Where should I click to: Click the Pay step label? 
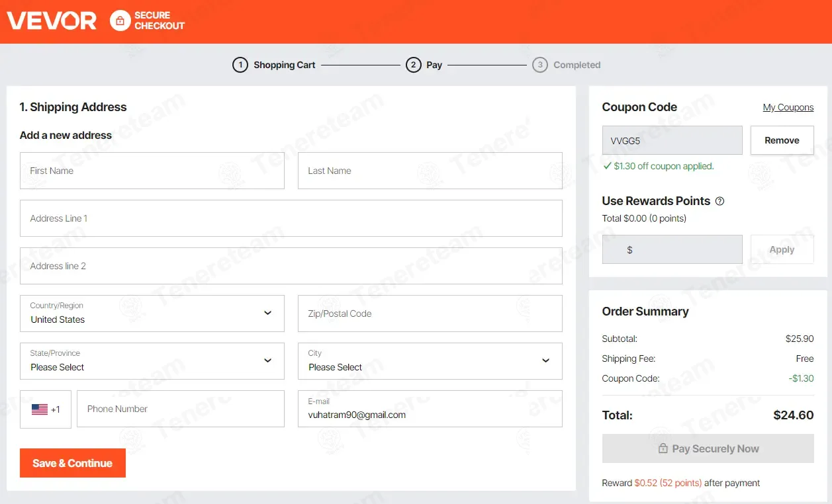(434, 65)
